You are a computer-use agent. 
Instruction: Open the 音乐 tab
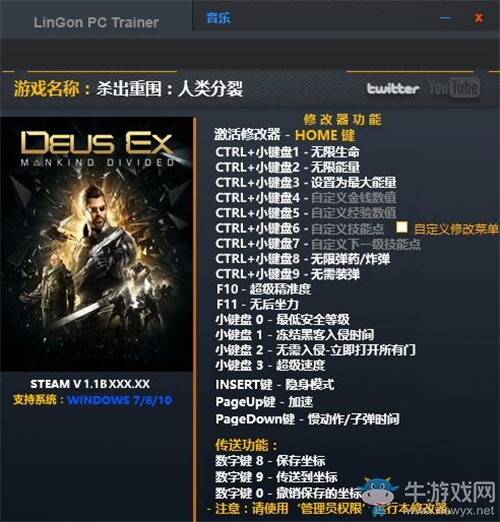click(218, 18)
